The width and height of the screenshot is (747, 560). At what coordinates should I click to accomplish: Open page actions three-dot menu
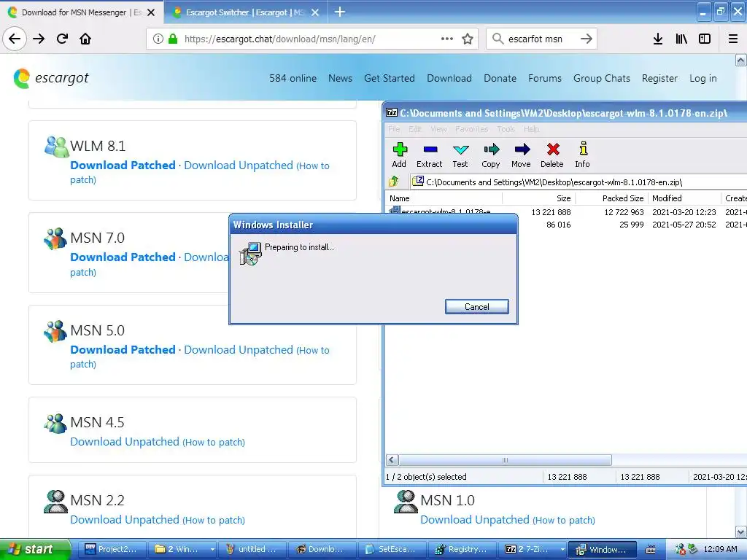tap(447, 39)
